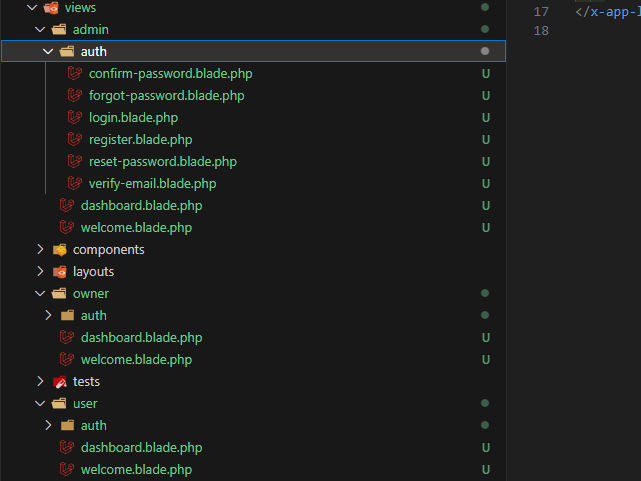
Task: Expand the auth folder under owner
Action: (x=48, y=315)
